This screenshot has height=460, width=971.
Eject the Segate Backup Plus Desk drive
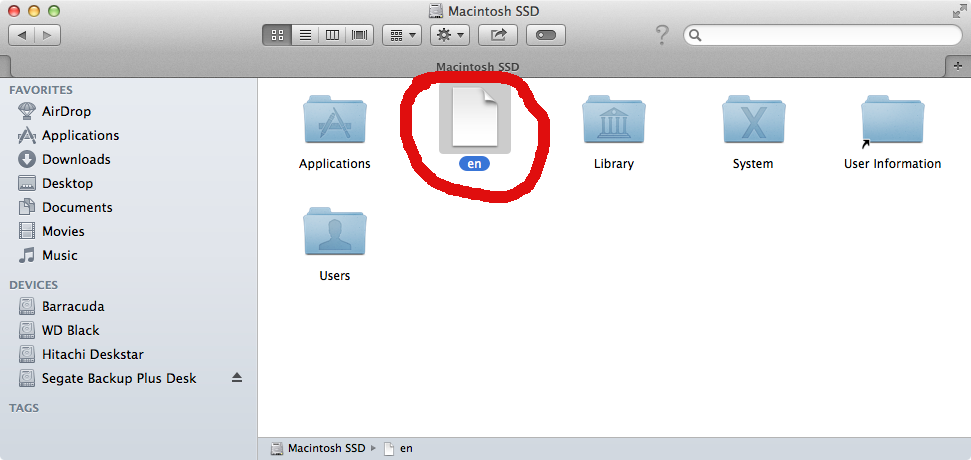(237, 378)
